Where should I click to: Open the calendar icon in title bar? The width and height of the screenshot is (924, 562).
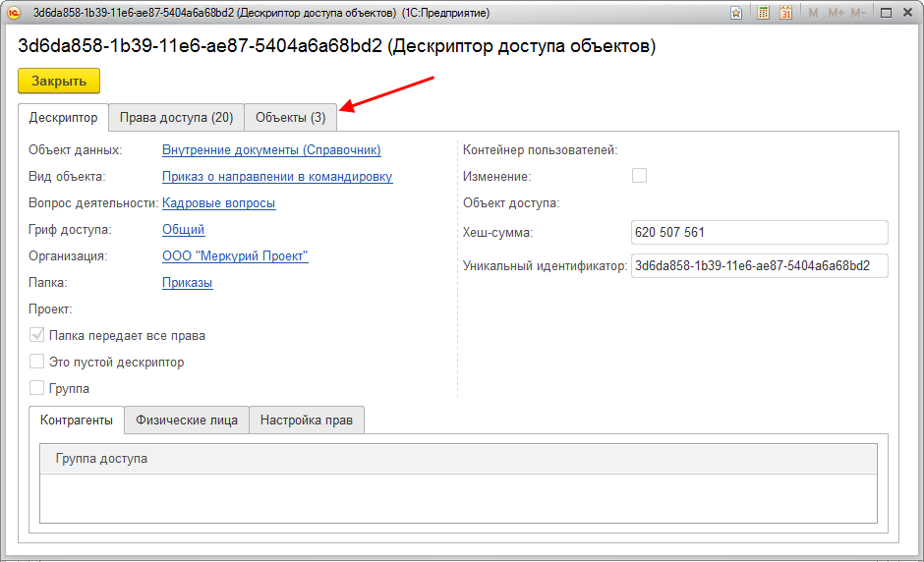(786, 13)
